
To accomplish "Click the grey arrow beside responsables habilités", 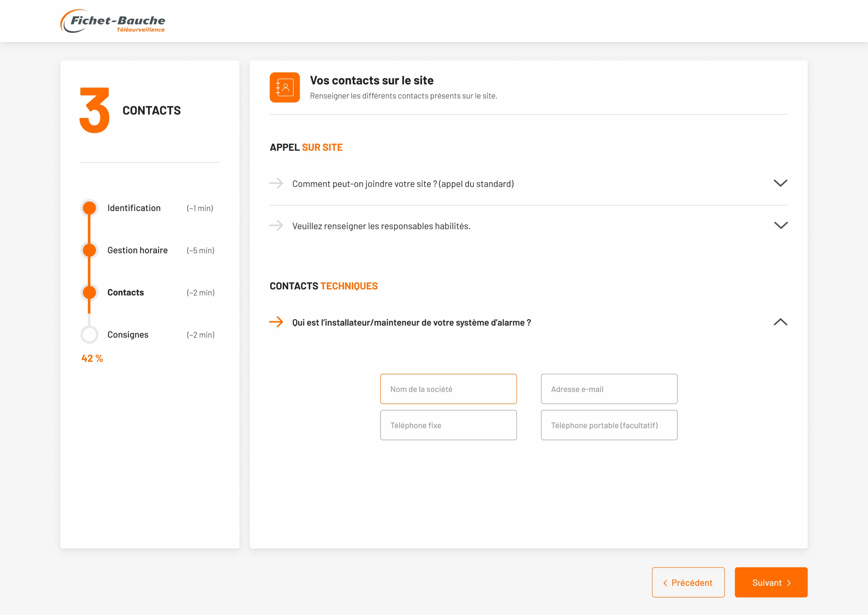I will (x=276, y=225).
